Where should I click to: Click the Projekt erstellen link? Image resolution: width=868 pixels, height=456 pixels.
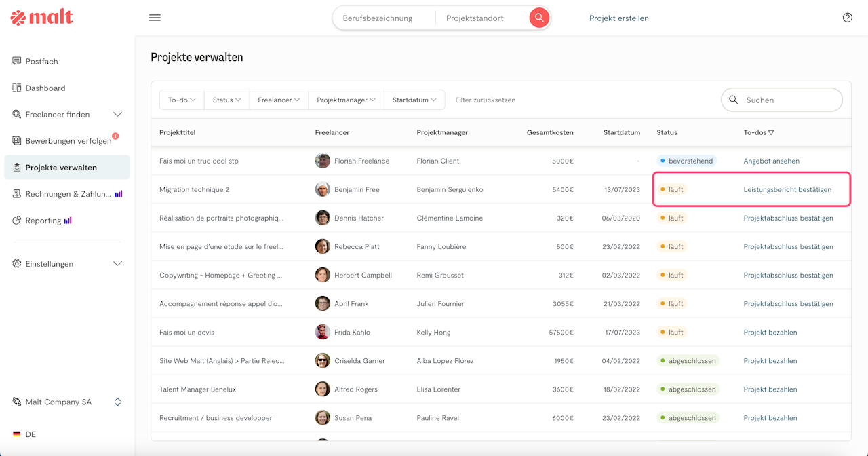[618, 18]
